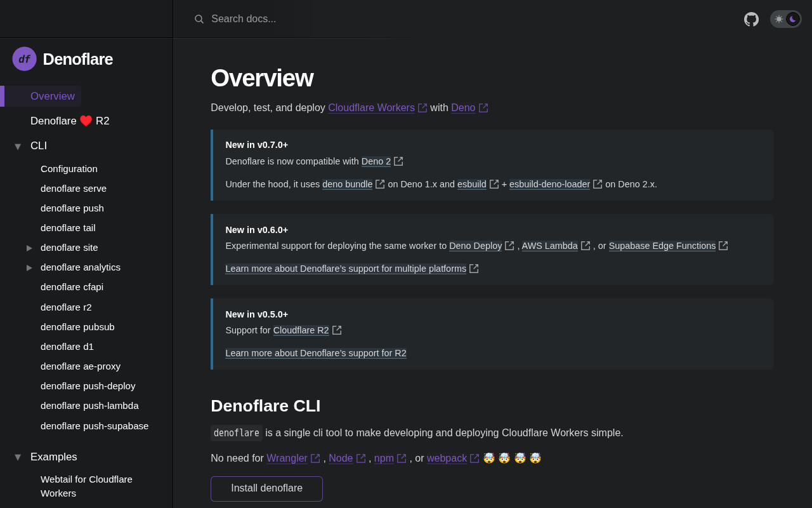Viewport: 812px width, 508px height.
Task: Click external link icon after webpack
Action: (x=475, y=458)
